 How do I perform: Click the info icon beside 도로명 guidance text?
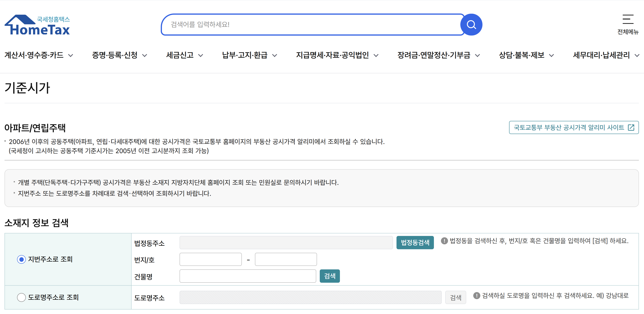477,296
